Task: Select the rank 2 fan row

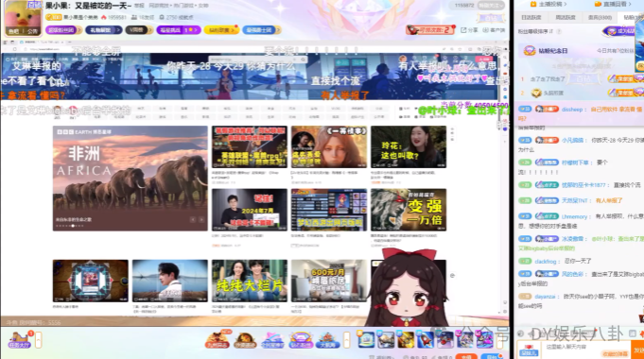Action: [x=579, y=94]
